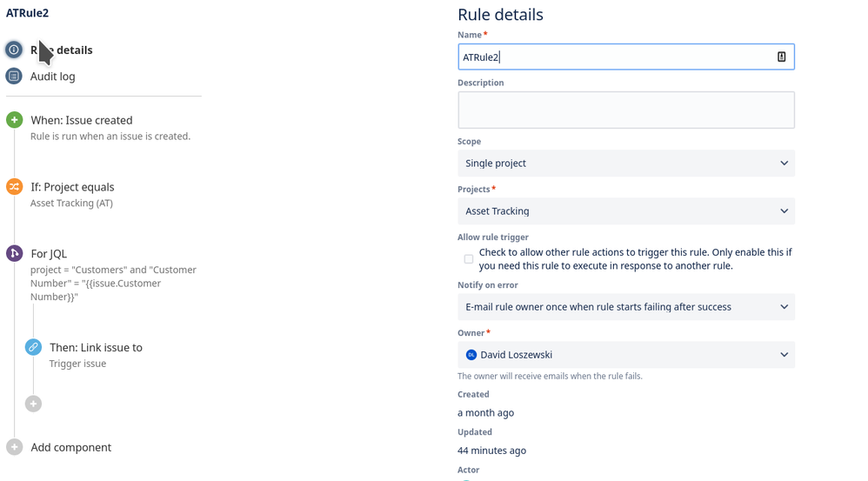Click the green Issue created trigger icon
Screen dimensions: 868x481
pyautogui.click(x=14, y=120)
